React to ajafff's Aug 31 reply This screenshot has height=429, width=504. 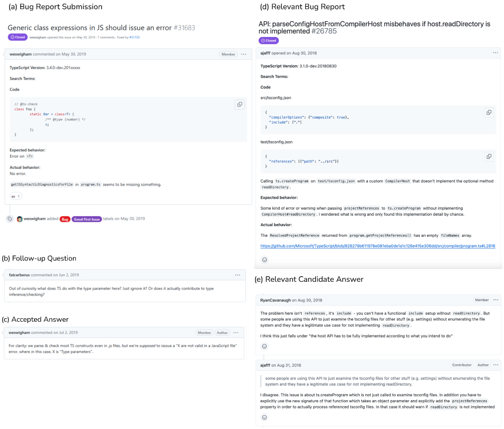(264, 417)
